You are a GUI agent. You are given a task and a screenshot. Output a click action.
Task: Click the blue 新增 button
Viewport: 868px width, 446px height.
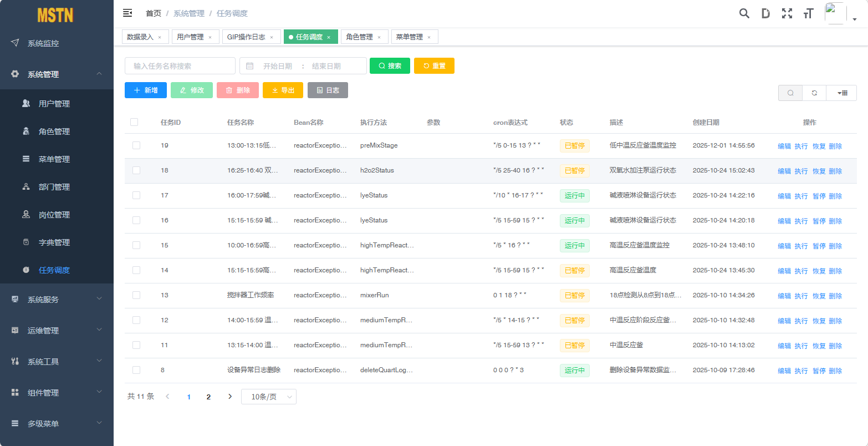pyautogui.click(x=146, y=90)
